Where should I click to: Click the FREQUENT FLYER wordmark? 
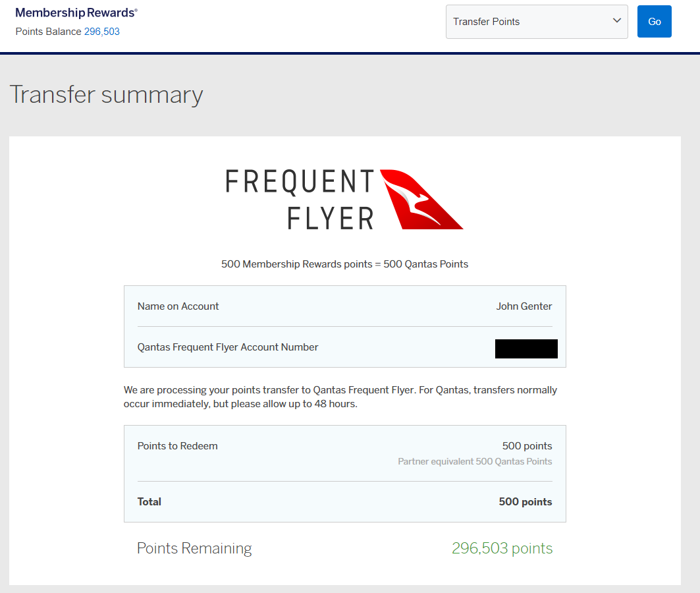pos(300,199)
